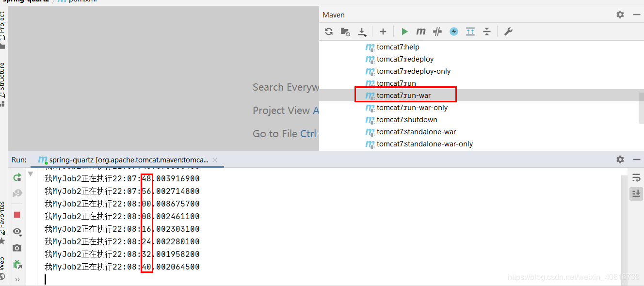Open the 1: Project tool window
The height and width of the screenshot is (286, 644).
point(3,29)
